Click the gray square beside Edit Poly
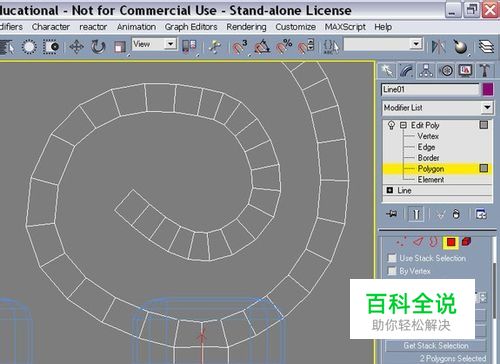500x364 pixels. [484, 125]
